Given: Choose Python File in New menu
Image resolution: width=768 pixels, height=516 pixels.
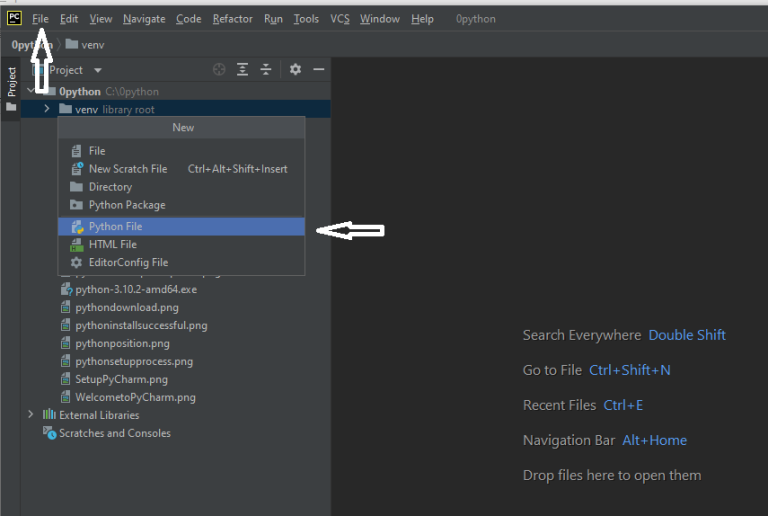Looking at the screenshot, I should coord(181,227).
